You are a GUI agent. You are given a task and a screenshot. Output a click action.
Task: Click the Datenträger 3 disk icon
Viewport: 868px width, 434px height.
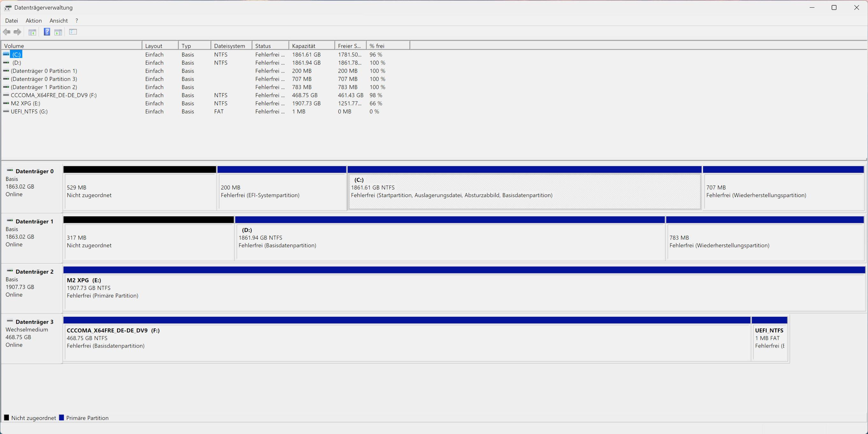pos(10,321)
